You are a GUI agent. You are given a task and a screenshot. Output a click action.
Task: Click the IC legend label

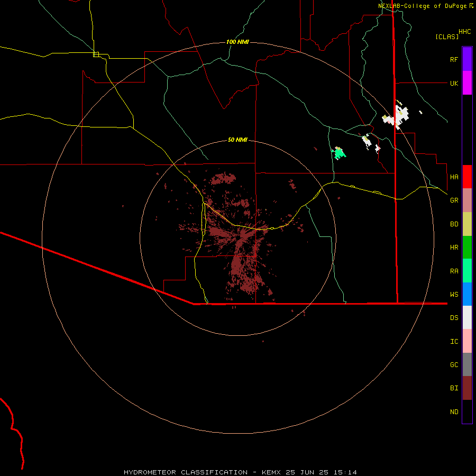(454, 342)
